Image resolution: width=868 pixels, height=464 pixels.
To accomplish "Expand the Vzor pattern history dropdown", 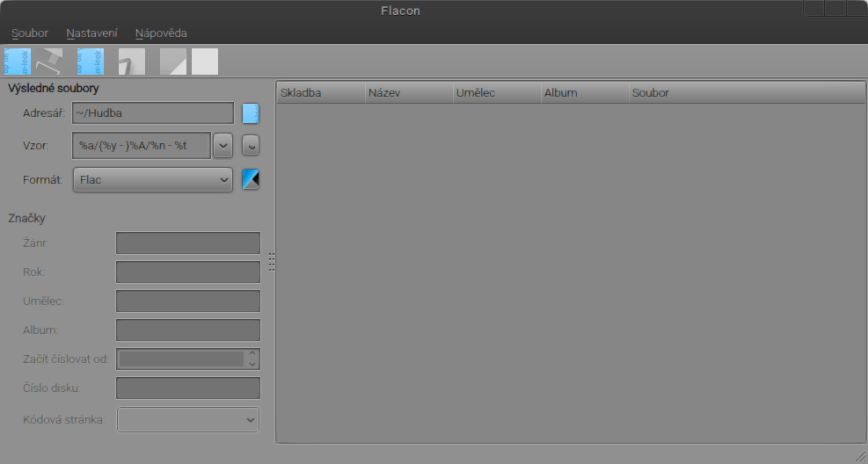I will coord(223,146).
